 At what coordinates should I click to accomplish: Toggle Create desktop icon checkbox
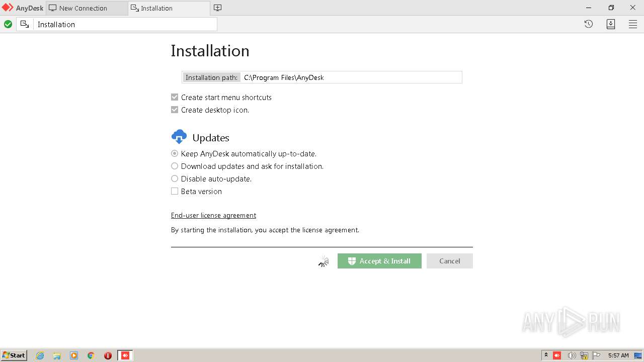(175, 110)
